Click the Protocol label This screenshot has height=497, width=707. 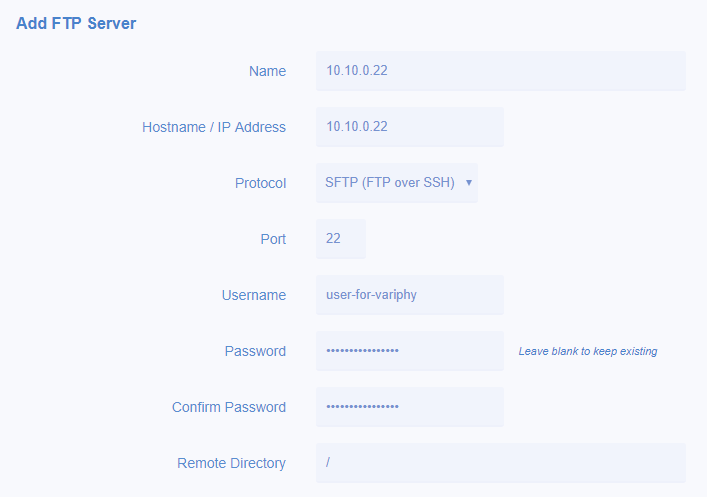[260, 183]
